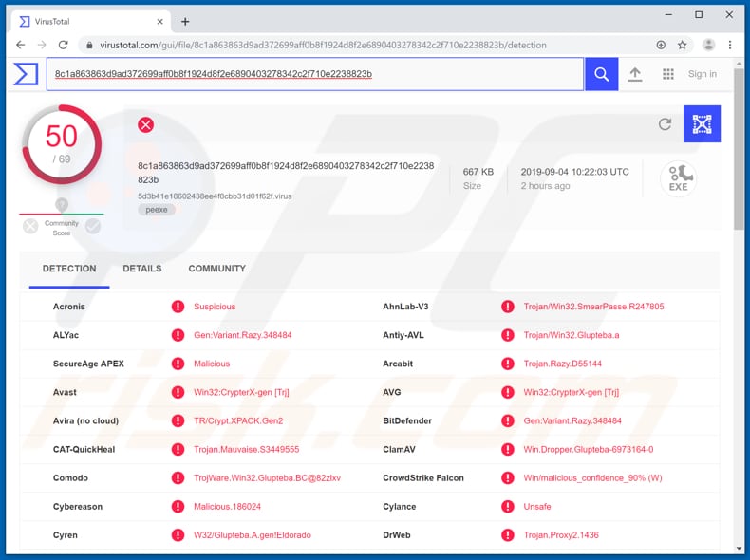Click the 667 KB file size
750x560 pixels.
(x=478, y=172)
